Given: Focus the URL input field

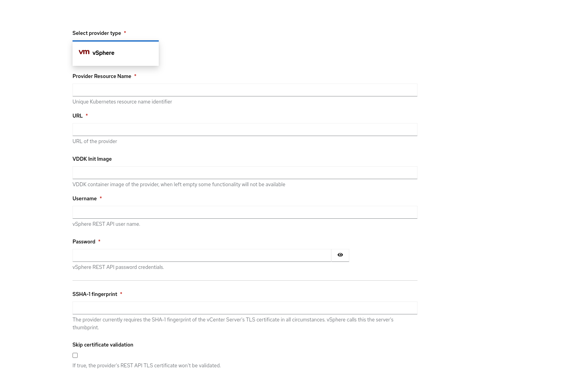Looking at the screenshot, I should pos(245,130).
